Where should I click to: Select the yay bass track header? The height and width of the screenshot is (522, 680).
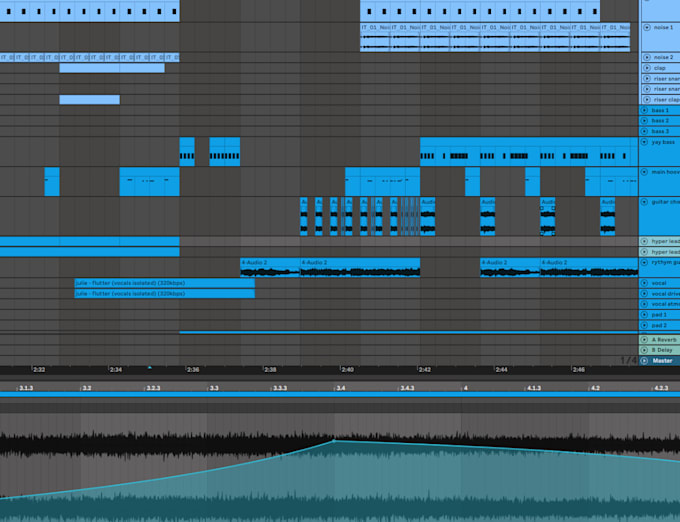point(660,152)
